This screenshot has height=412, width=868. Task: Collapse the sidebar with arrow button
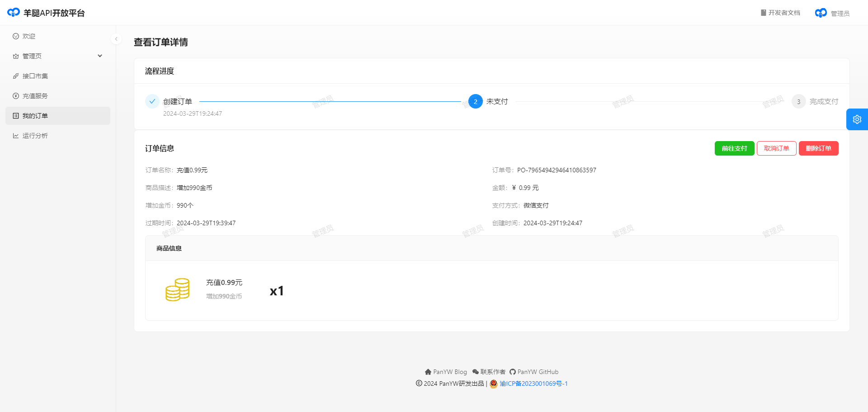pos(116,39)
